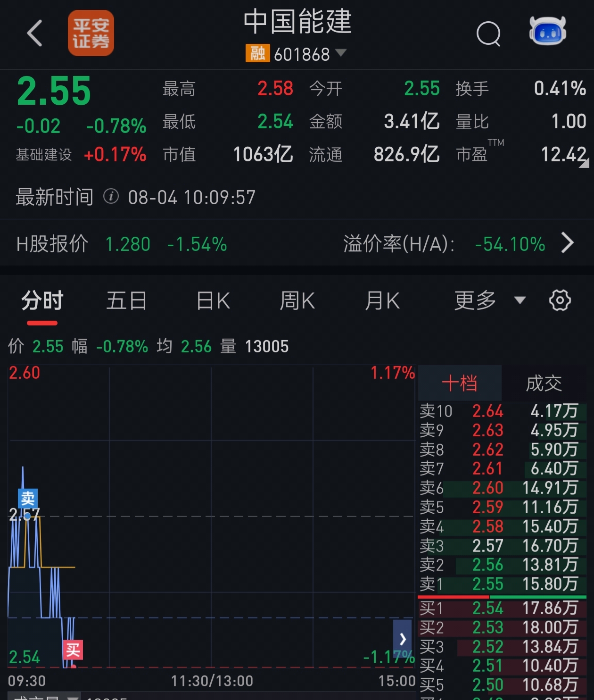Tap the 量比 value 1.00

(x=569, y=122)
